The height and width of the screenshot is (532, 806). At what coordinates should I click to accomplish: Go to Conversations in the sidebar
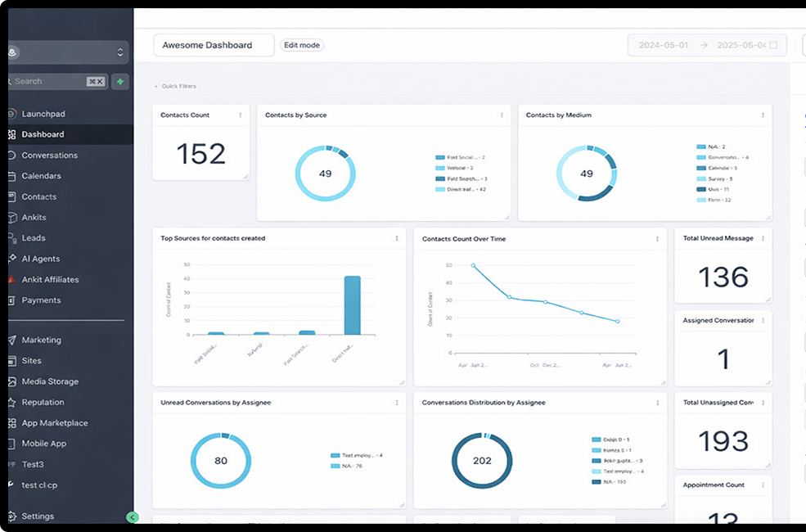[49, 156]
